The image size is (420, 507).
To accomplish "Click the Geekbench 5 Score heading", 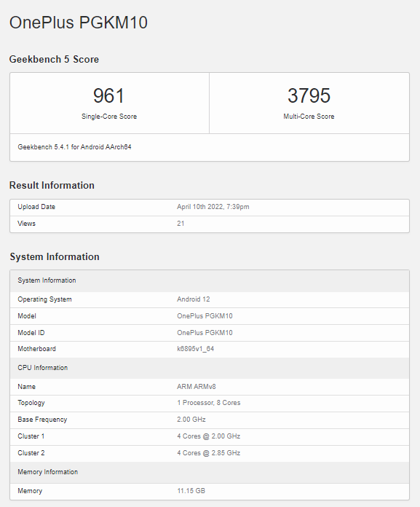I will coord(54,59).
